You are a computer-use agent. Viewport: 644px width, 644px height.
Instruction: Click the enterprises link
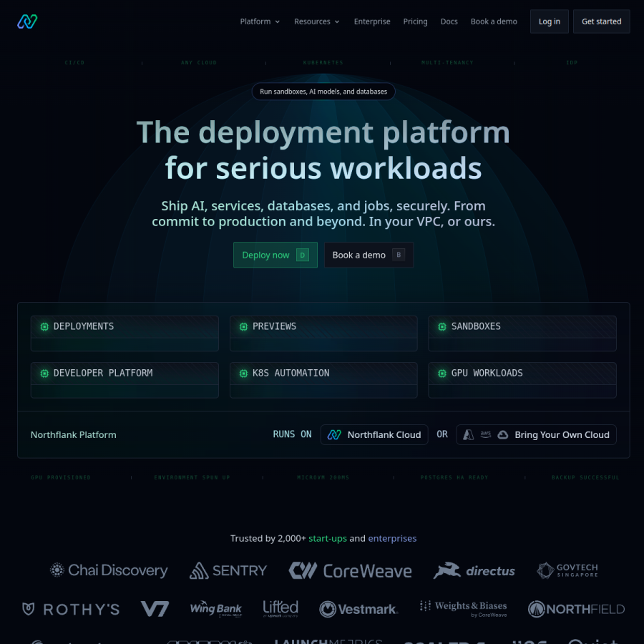point(392,538)
